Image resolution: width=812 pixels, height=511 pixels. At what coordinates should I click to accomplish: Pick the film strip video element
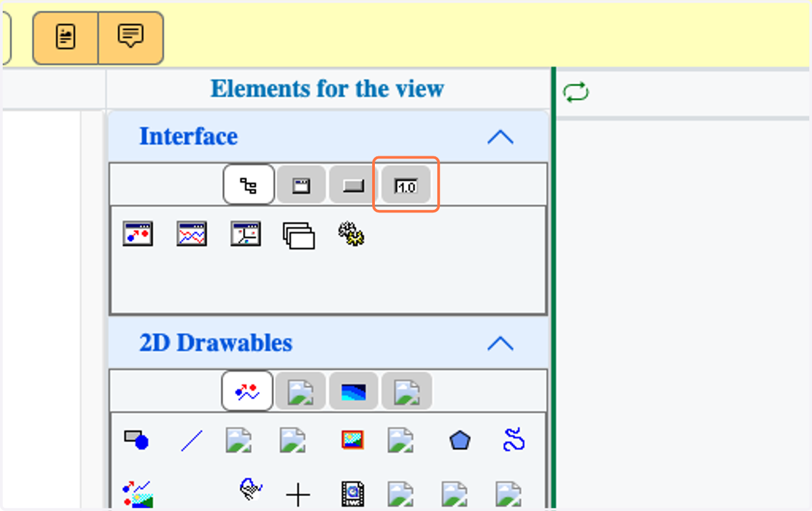pos(353,494)
